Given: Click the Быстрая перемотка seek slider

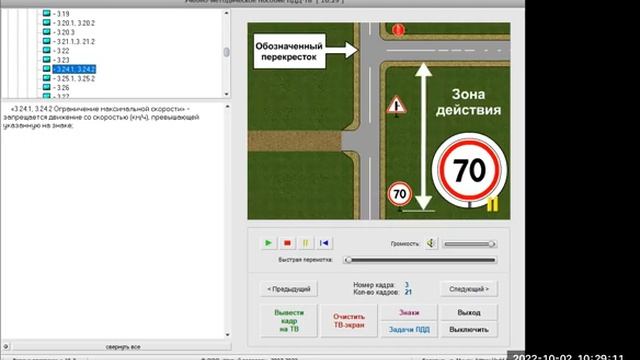Looking at the screenshot, I should [420, 260].
